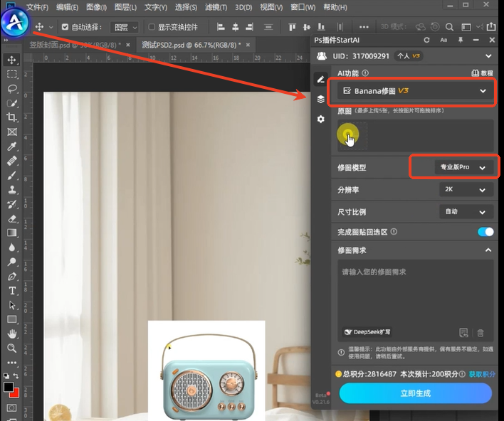This screenshot has height=421, width=504.
Task: Open the layers tab in plugin sidebar
Action: click(x=320, y=100)
